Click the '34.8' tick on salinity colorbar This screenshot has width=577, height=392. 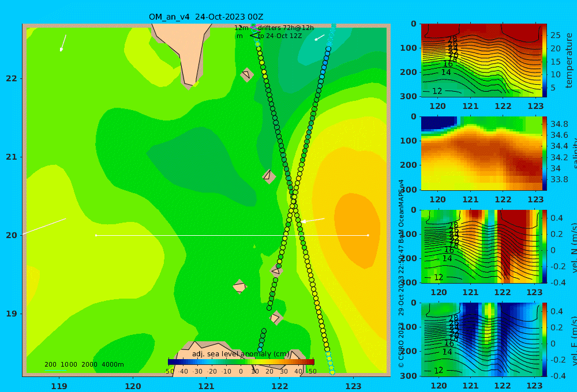(559, 124)
